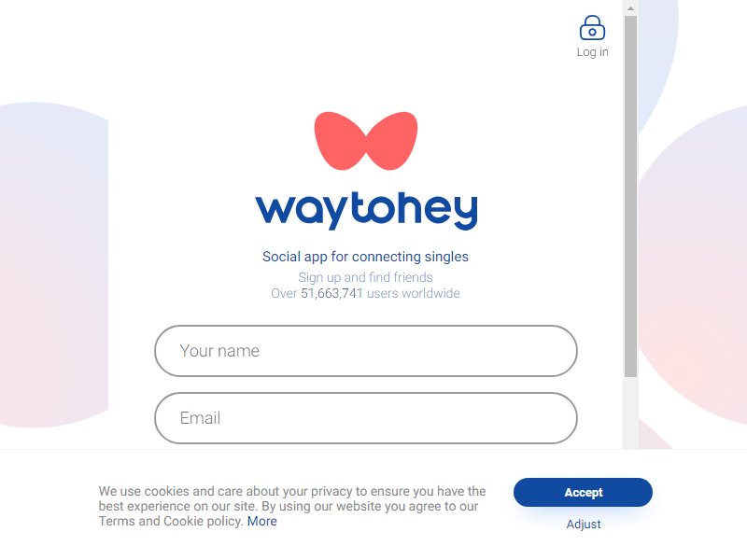Click the vertical scrollbar thumb

630,196
